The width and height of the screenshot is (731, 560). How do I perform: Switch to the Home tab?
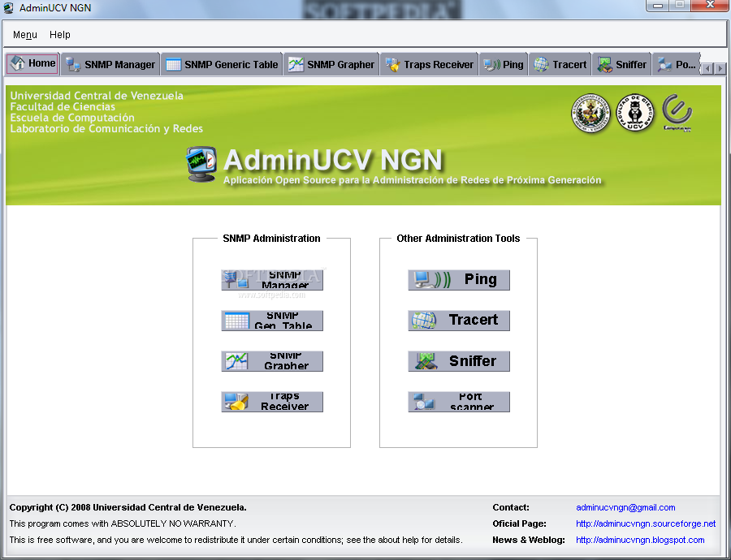32,63
